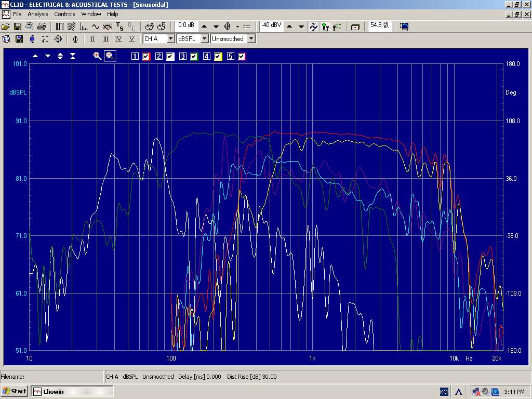
Task: Click the microphone input icon
Action: tap(325, 26)
